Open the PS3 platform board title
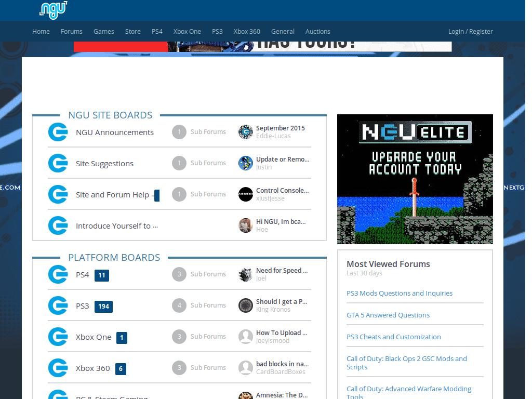532x399 pixels. (83, 306)
